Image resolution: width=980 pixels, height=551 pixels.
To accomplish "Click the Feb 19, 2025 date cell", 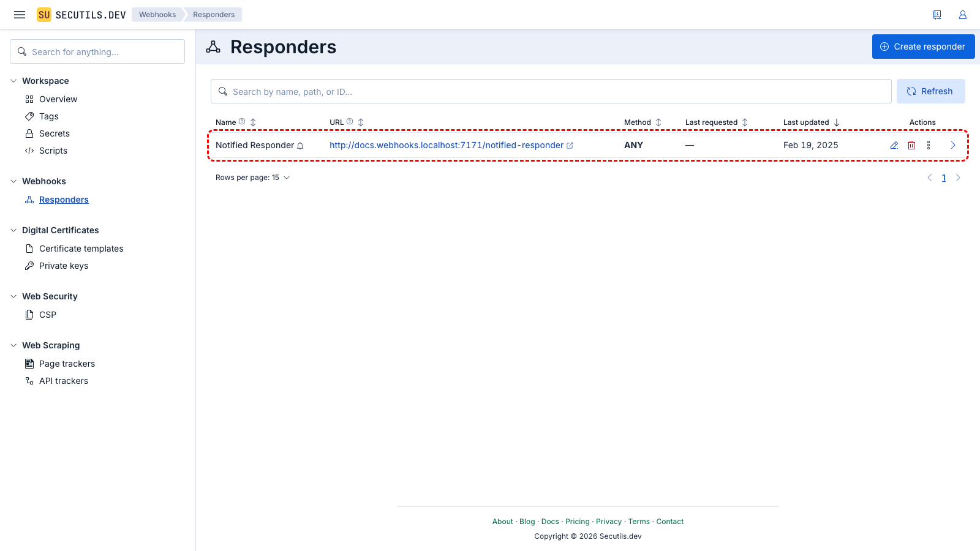I will click(810, 145).
